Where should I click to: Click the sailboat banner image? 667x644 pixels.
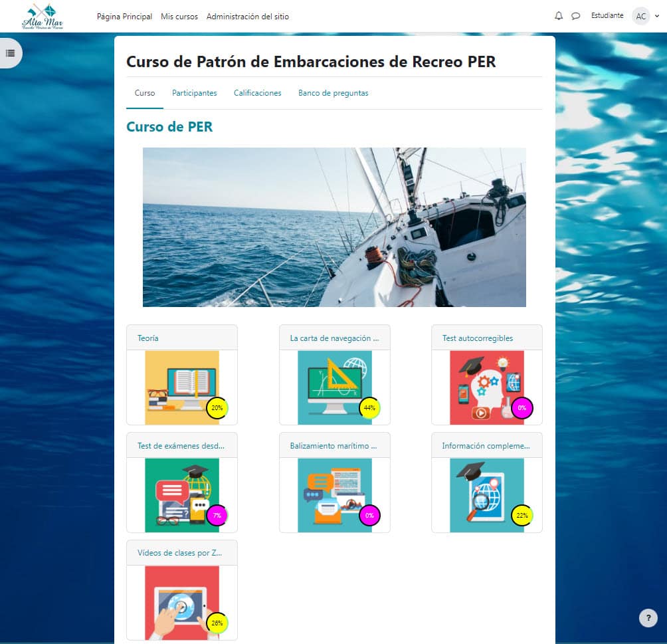click(334, 227)
